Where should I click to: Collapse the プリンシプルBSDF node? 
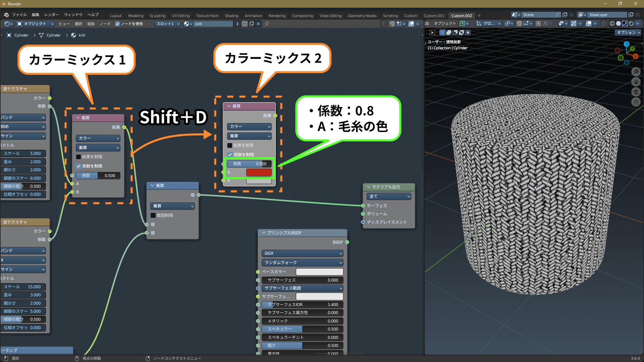coord(264,233)
